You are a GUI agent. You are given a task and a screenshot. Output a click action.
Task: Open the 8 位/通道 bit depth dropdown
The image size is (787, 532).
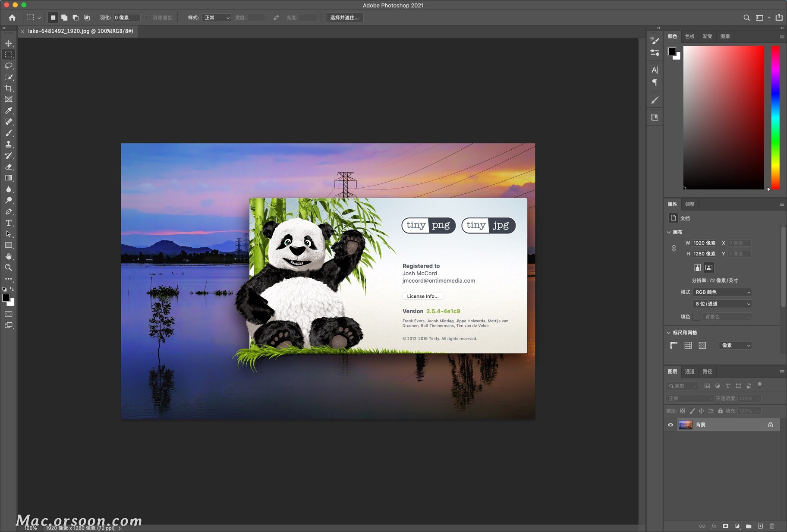[722, 304]
